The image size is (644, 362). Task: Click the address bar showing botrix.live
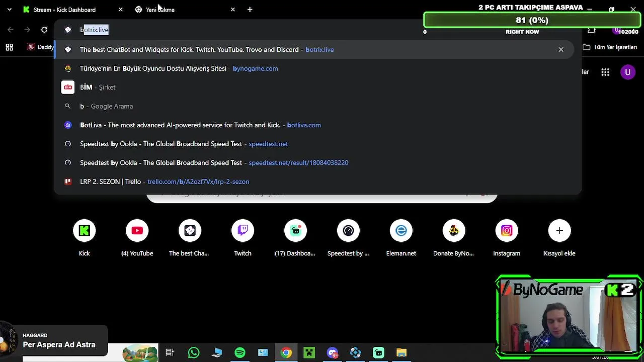pos(242,30)
